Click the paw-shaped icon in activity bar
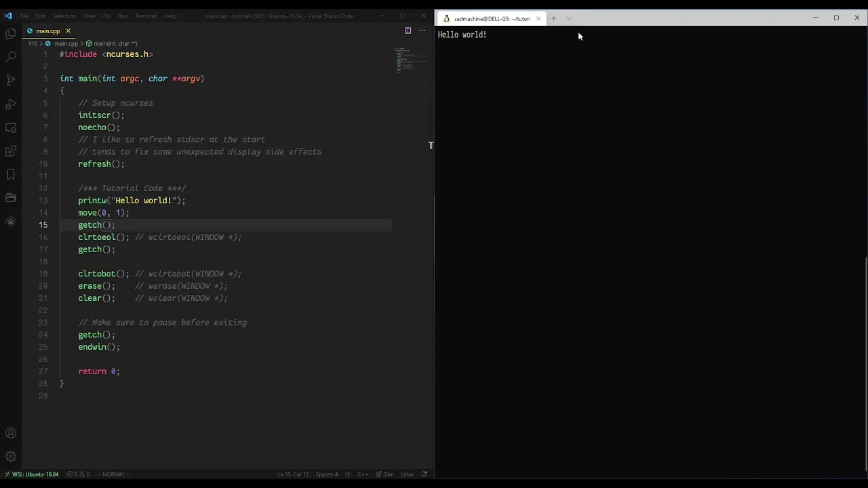Image resolution: width=868 pixels, height=488 pixels. pyautogui.click(x=11, y=222)
